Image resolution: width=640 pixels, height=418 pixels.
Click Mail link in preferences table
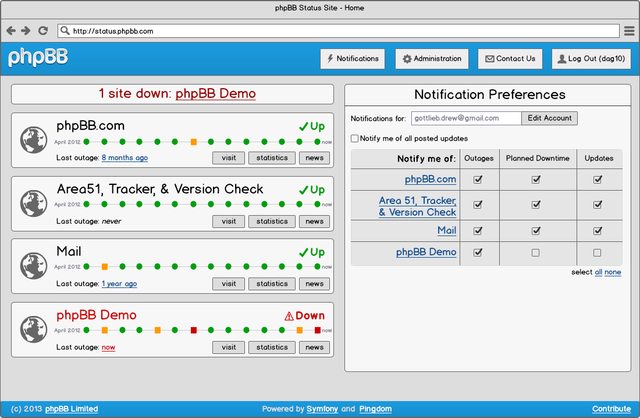click(x=447, y=231)
